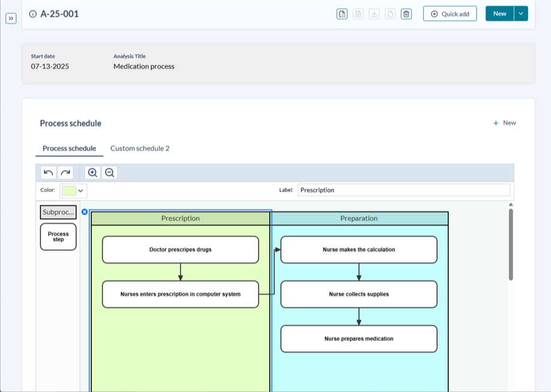Click the undo arrow in diagram toolbar
The width and height of the screenshot is (551, 392).
tap(49, 173)
